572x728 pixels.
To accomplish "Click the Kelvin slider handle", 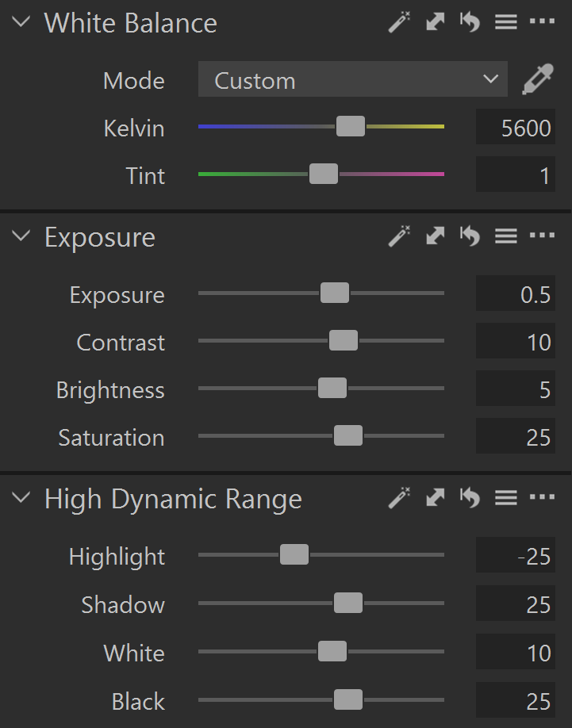I will (351, 127).
